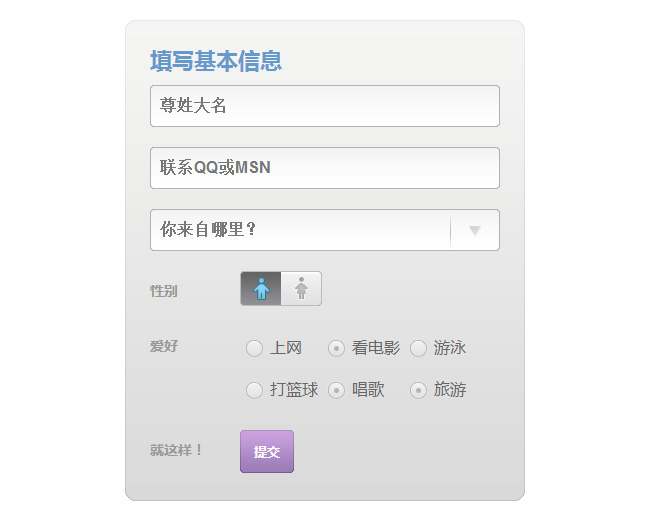Uncheck the 唱歌 hobby option circle
This screenshot has width=650, height=521.
point(337,390)
